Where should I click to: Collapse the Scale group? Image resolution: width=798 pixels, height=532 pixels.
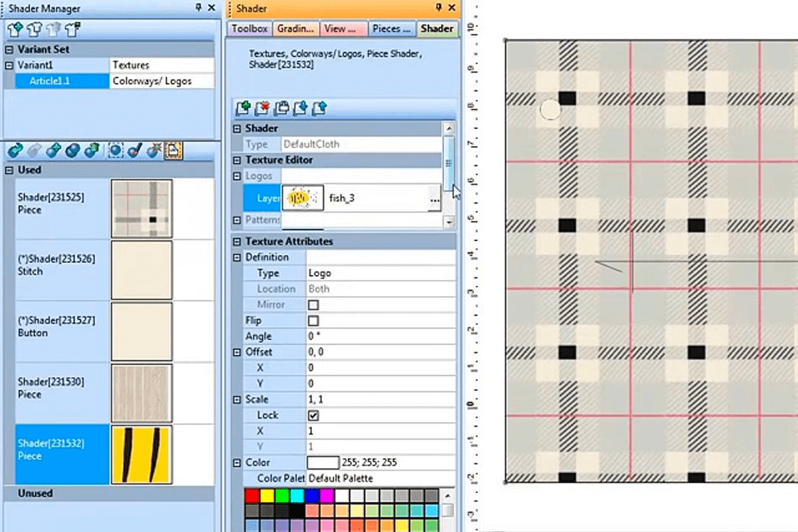[237, 400]
